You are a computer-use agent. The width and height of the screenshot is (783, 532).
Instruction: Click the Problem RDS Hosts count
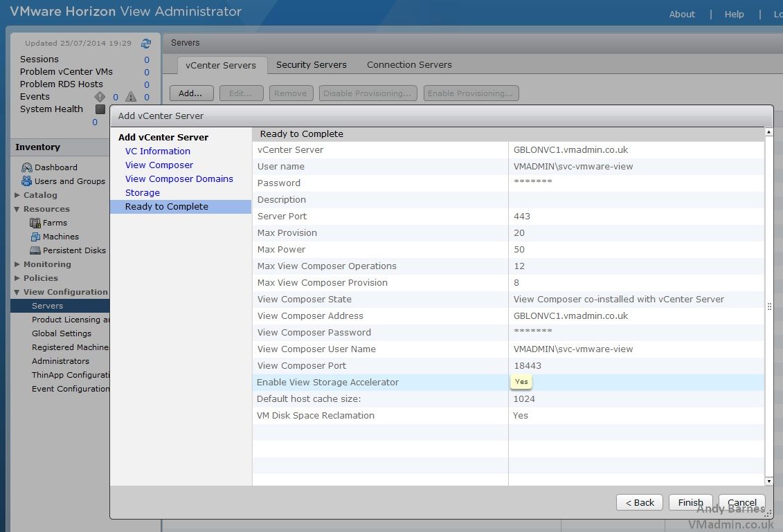[x=147, y=85]
